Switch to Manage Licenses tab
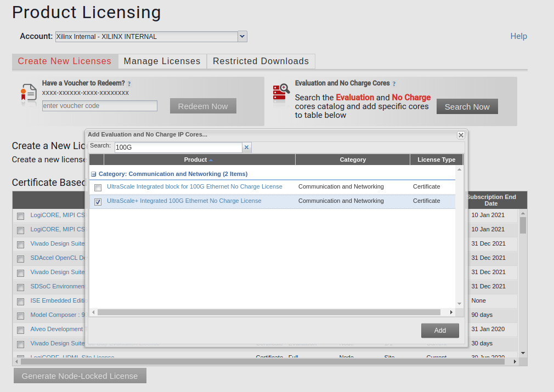The width and height of the screenshot is (554, 392). coord(162,61)
